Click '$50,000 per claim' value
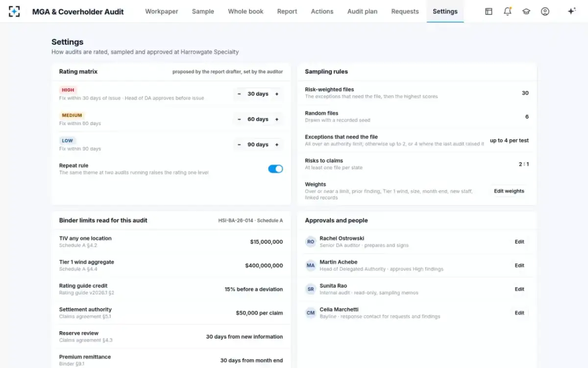 click(259, 313)
